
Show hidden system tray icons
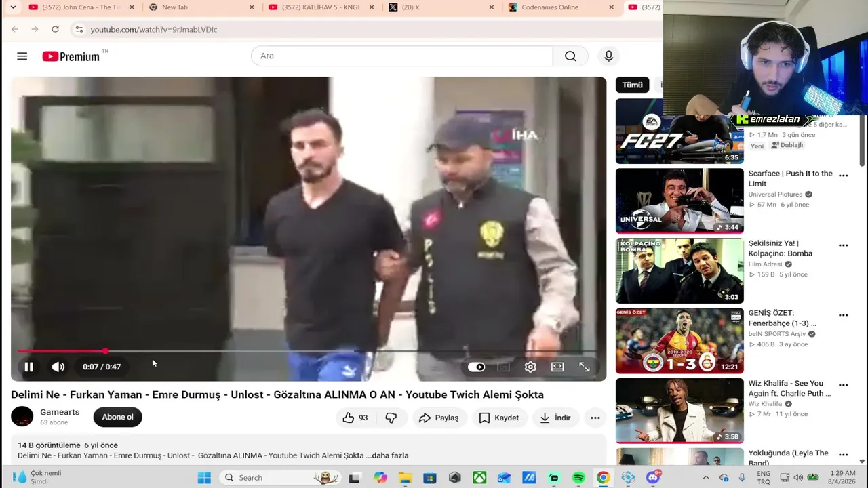point(706,478)
